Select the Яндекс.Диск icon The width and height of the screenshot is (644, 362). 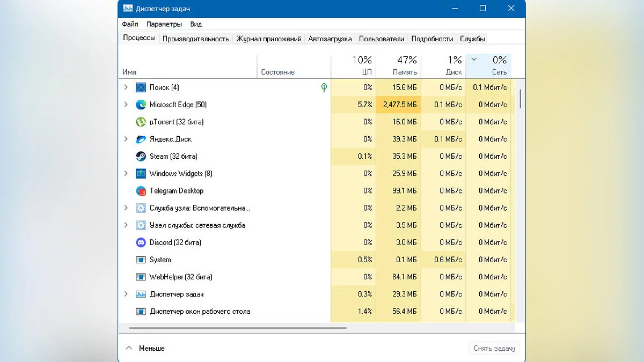(141, 139)
